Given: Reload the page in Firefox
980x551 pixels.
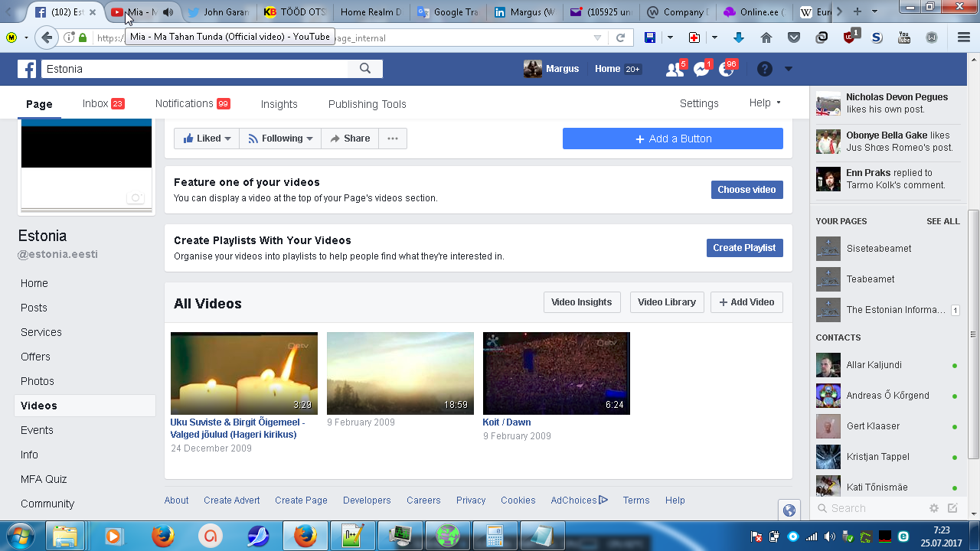Looking at the screenshot, I should [x=621, y=37].
